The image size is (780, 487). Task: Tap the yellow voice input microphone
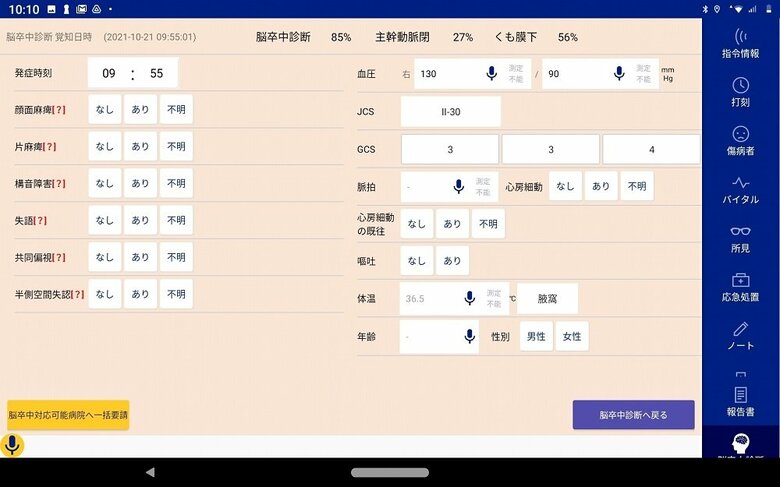pyautogui.click(x=12, y=444)
